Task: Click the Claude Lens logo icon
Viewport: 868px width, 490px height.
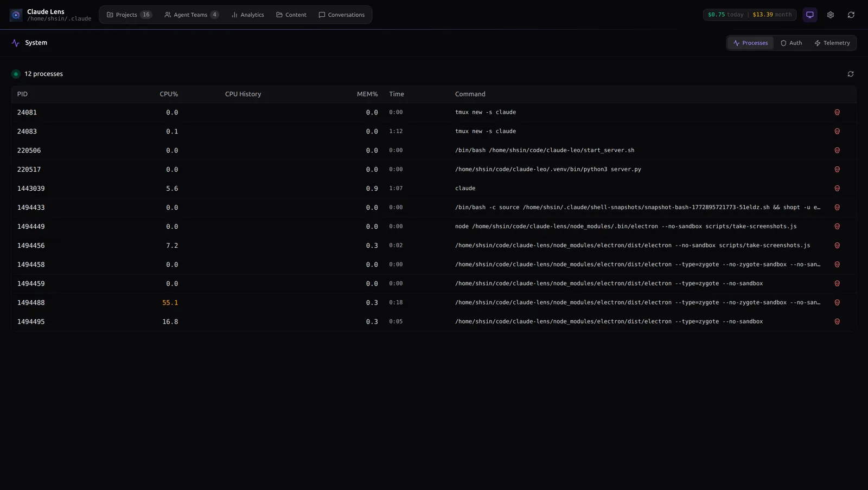Action: (16, 15)
